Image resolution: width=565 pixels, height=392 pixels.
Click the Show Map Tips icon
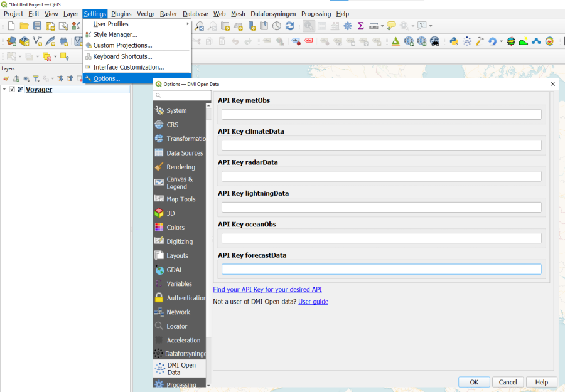tap(391, 26)
